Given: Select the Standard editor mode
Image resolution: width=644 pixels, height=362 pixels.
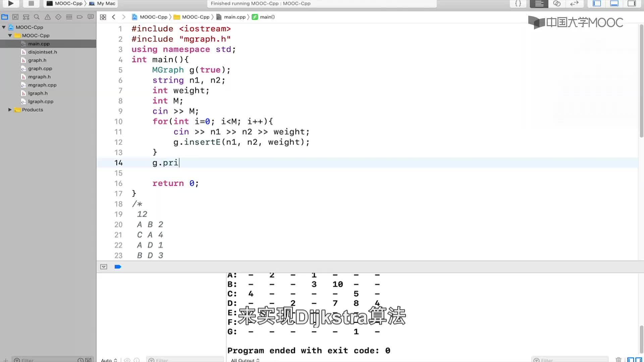Looking at the screenshot, I should (x=539, y=3).
